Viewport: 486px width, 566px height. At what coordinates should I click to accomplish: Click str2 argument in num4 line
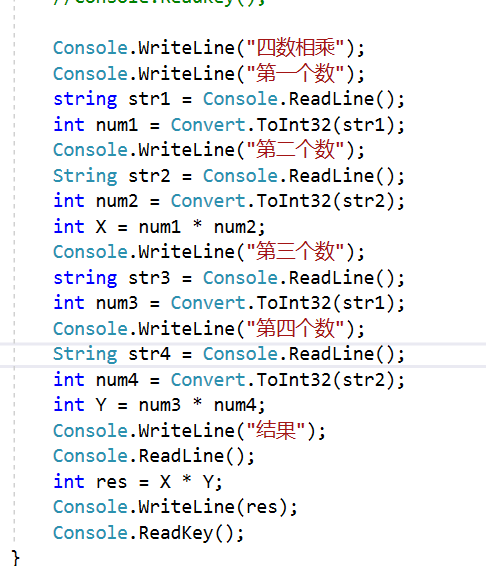coord(364,380)
